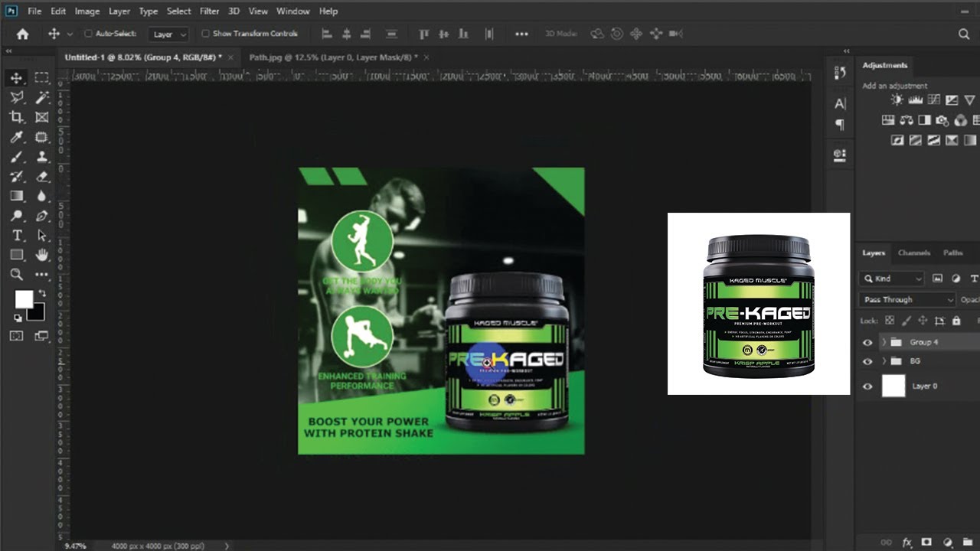Open Move tool preset picker arrow

coord(70,34)
